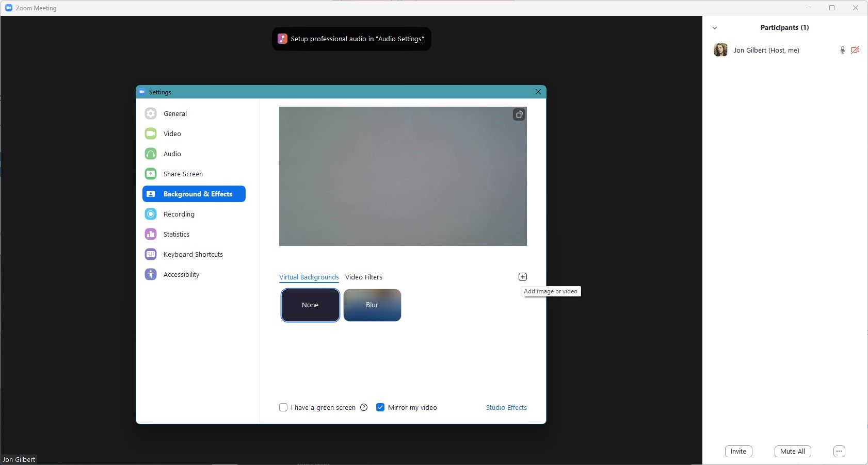The image size is (868, 465).
Task: Select the Virtual Backgrounds tab
Action: (x=309, y=277)
